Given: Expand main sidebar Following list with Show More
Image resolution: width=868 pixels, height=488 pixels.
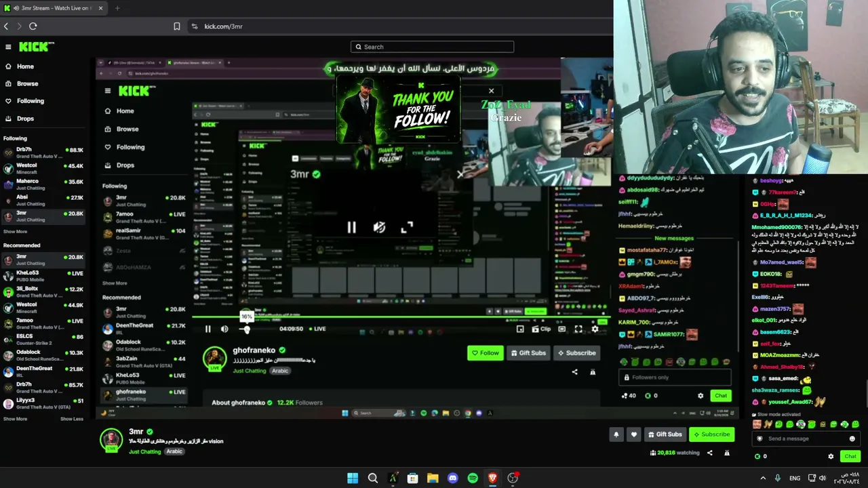Looking at the screenshot, I should pos(16,232).
